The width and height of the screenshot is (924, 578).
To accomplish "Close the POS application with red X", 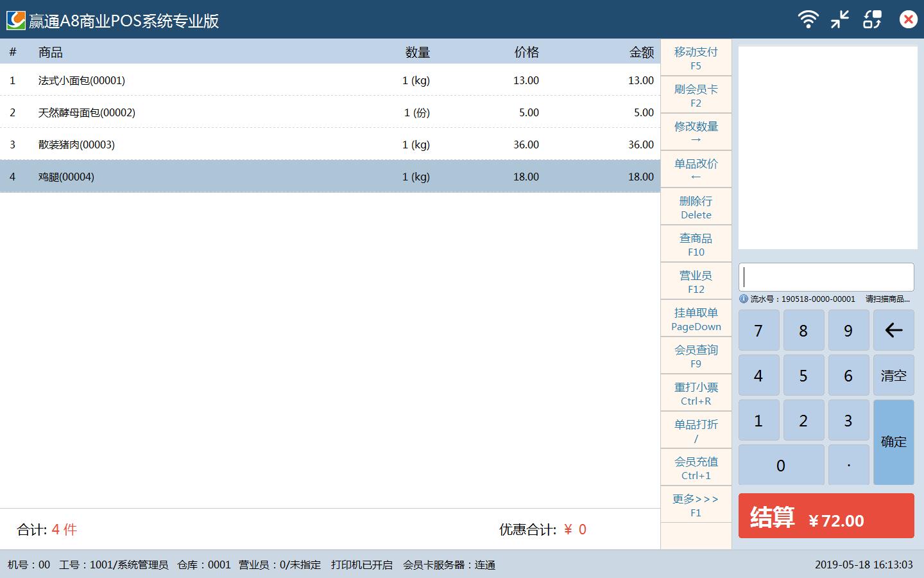I will coord(908,19).
